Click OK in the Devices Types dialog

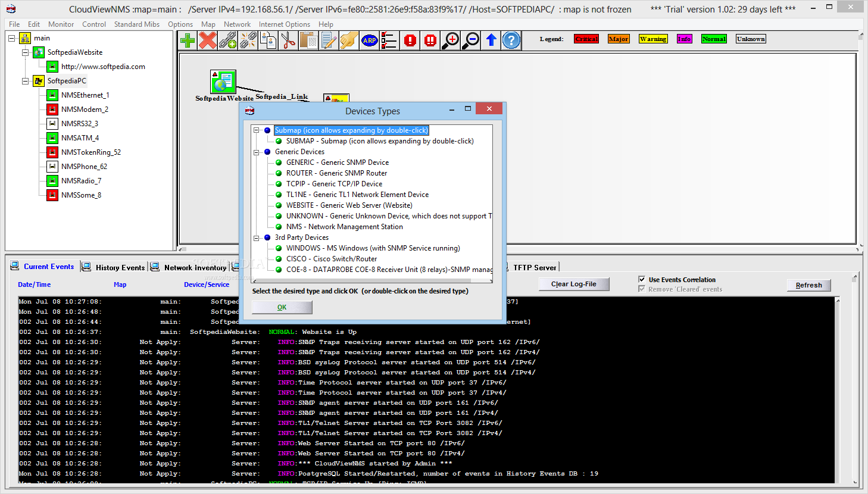[282, 307]
